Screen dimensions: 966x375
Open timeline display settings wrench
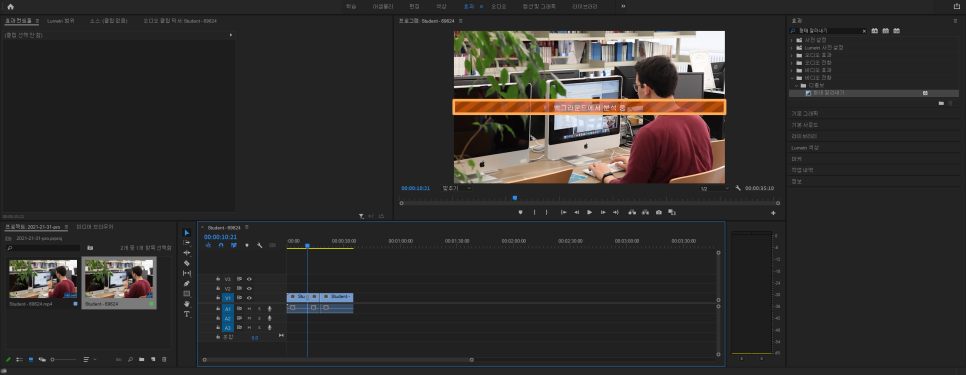pyautogui.click(x=259, y=245)
